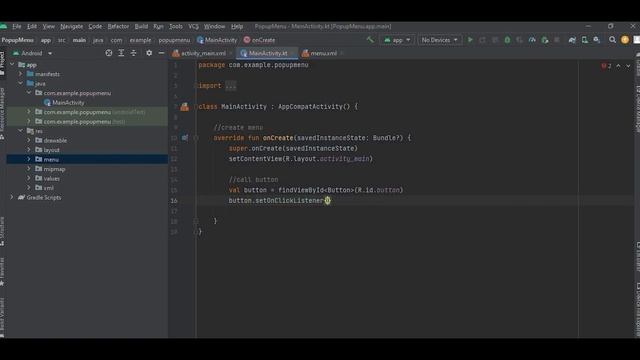Click the Make Project hammer icon
The image size is (640, 360).
pos(370,40)
